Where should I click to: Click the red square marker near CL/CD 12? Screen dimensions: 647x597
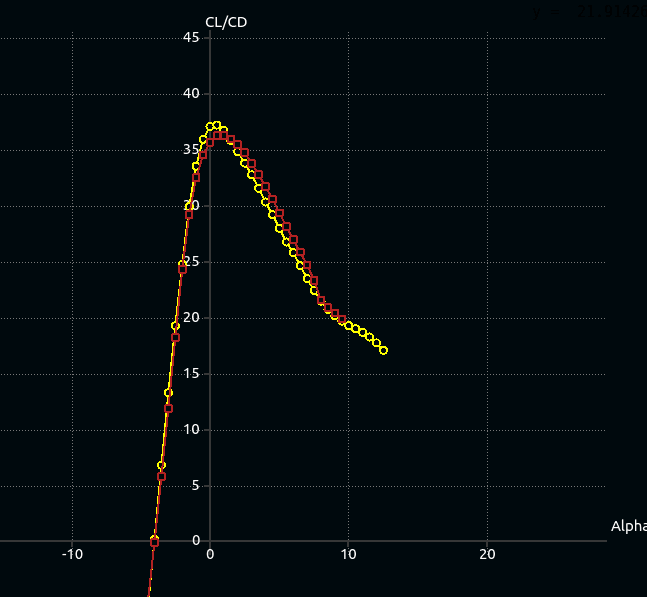[168, 408]
